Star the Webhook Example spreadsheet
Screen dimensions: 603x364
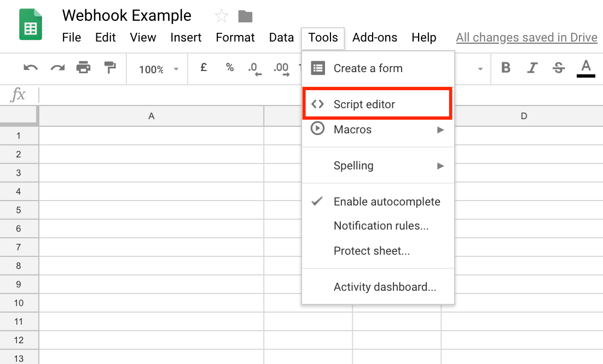click(221, 16)
